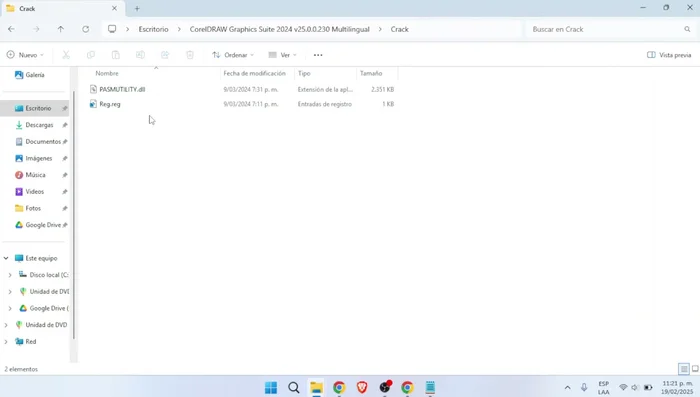Switch to details view icon in status bar

[684, 369]
